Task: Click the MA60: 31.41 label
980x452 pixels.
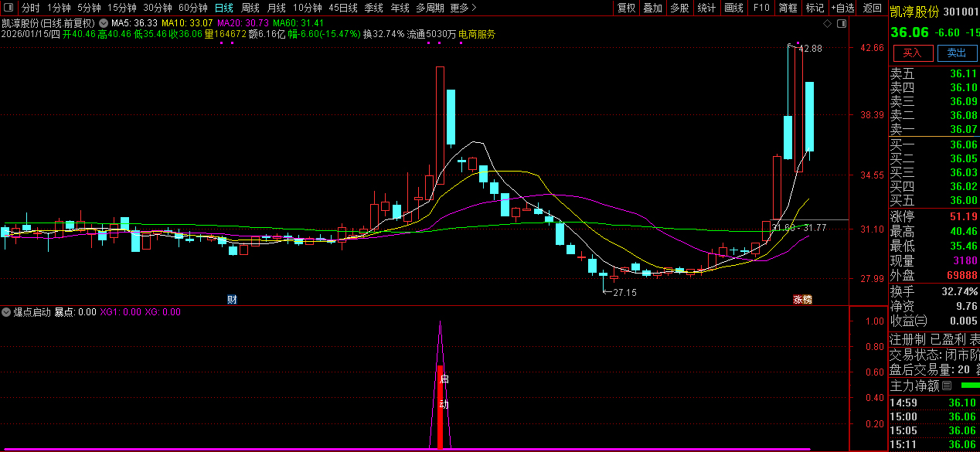Action: click(x=298, y=23)
